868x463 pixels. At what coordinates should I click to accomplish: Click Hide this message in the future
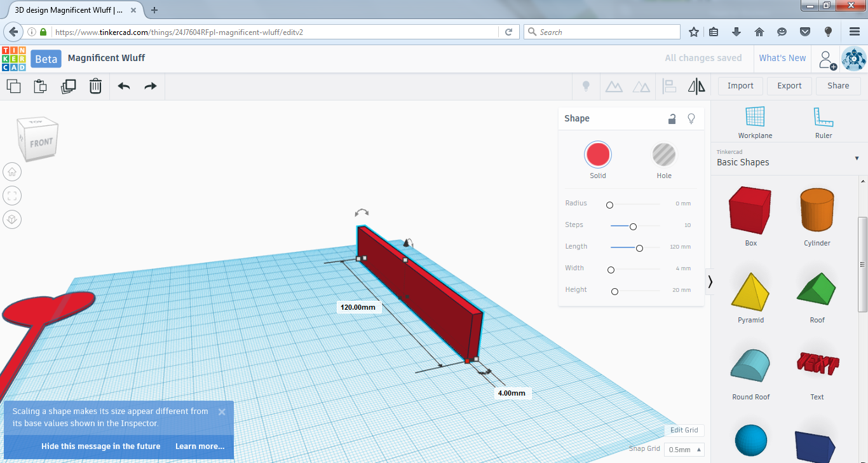100,446
